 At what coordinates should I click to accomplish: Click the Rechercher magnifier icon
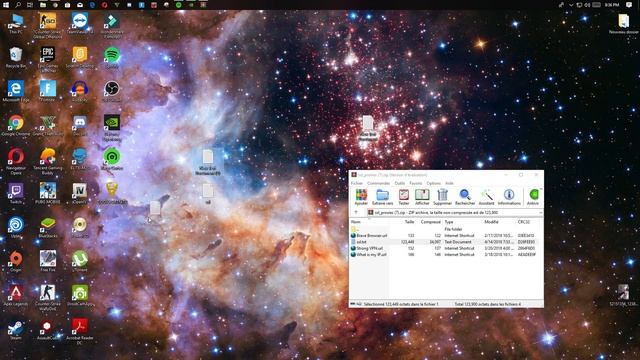(465, 197)
